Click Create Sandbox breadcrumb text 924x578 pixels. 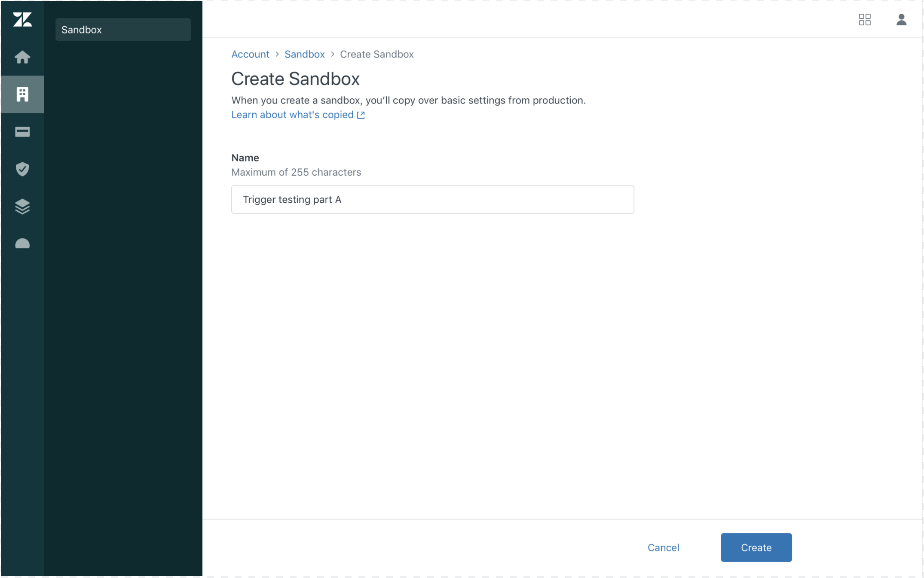pyautogui.click(x=376, y=54)
